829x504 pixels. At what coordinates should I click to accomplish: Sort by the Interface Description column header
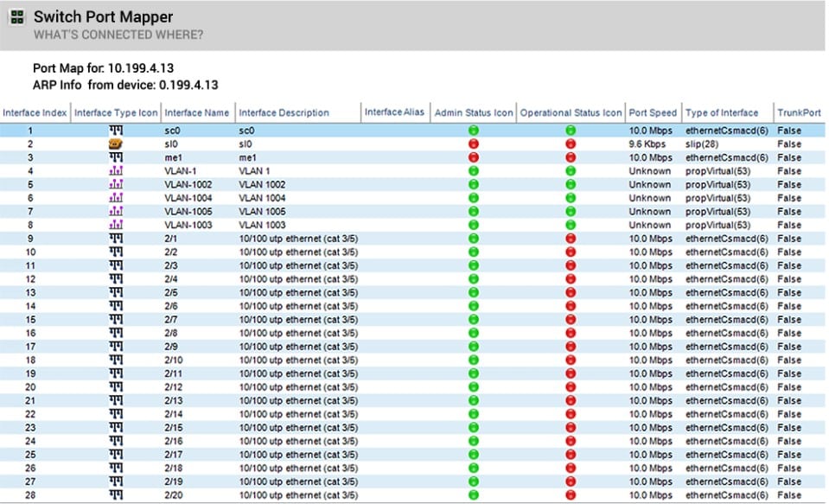click(284, 112)
